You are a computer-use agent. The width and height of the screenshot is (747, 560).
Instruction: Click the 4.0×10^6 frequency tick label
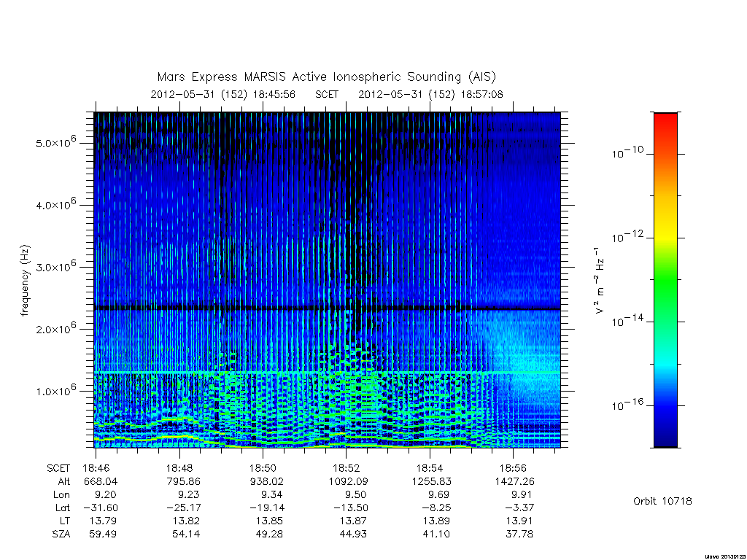click(x=55, y=204)
